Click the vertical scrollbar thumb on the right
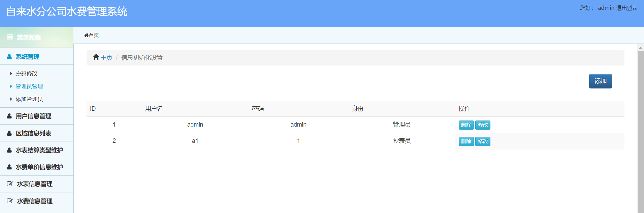 click(x=641, y=132)
